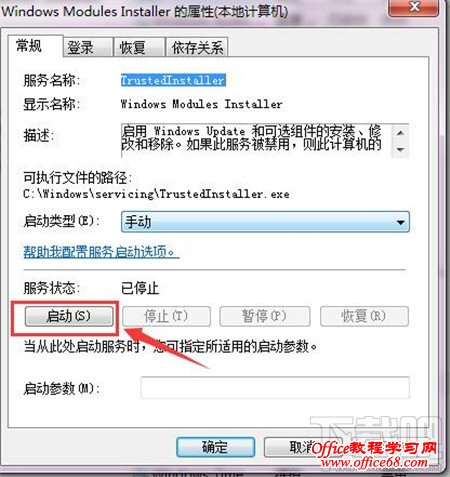
Task: Click the 启动(S) start service button
Action: click(69, 316)
